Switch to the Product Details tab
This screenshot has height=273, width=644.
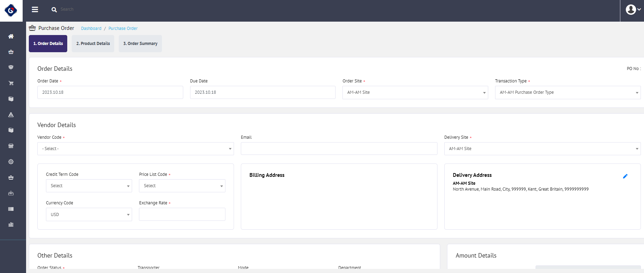[x=93, y=44]
